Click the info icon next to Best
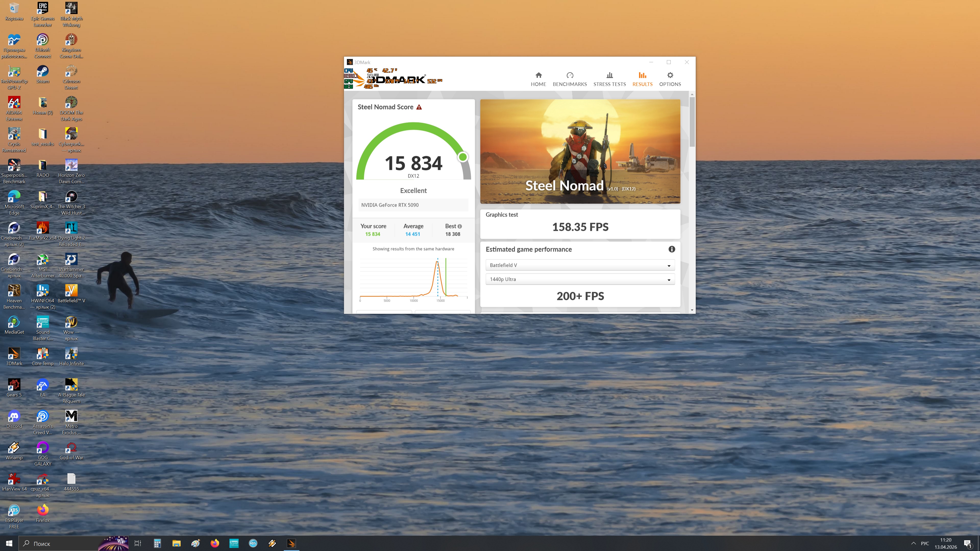Screen dimensions: 980x551 click(x=460, y=226)
